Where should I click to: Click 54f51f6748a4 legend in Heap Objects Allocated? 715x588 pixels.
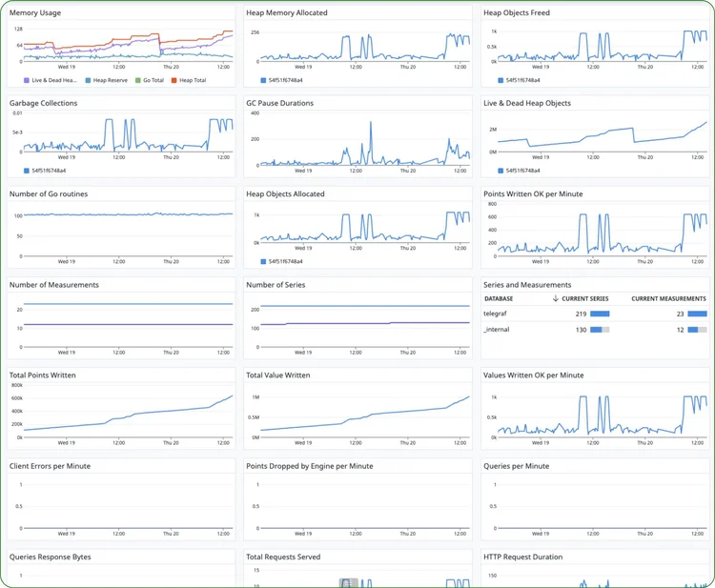point(285,261)
